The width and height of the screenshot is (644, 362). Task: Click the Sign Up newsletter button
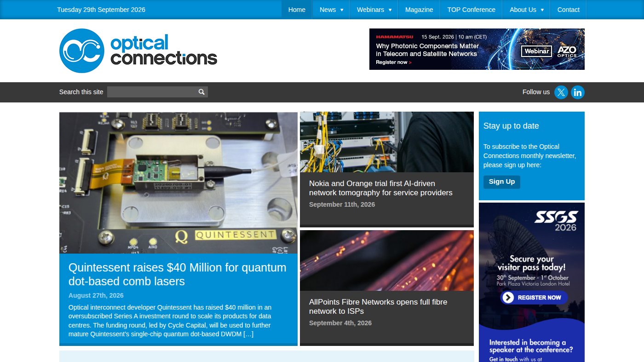click(x=502, y=182)
